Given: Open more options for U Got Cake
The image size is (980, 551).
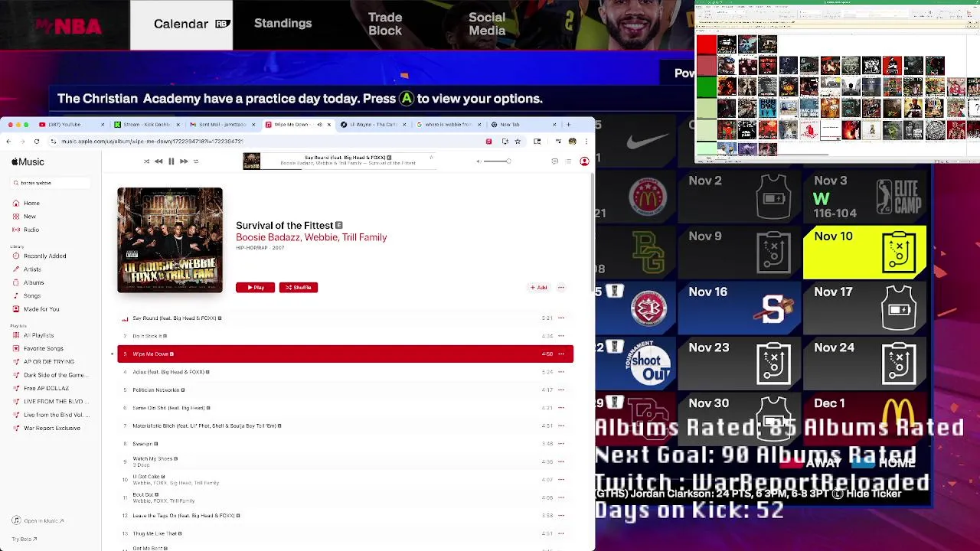Looking at the screenshot, I should tap(561, 480).
